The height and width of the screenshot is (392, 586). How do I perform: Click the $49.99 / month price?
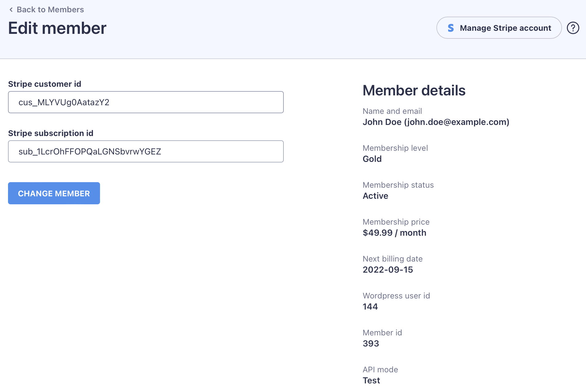pyautogui.click(x=394, y=233)
